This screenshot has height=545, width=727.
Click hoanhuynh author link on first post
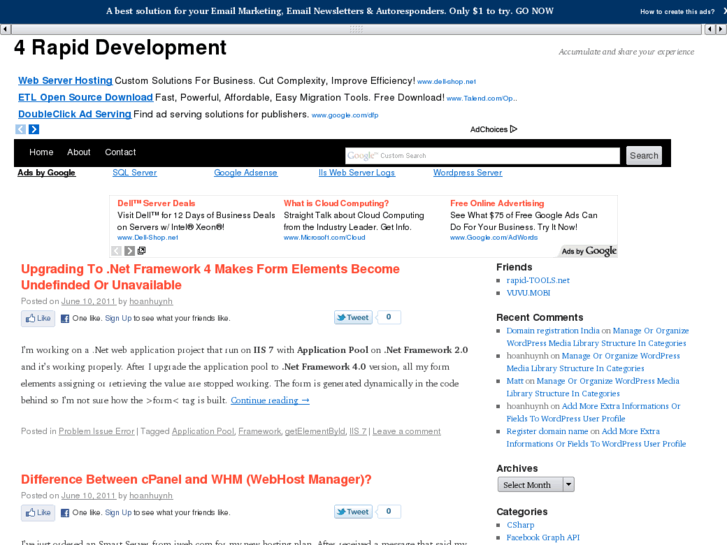point(151,301)
